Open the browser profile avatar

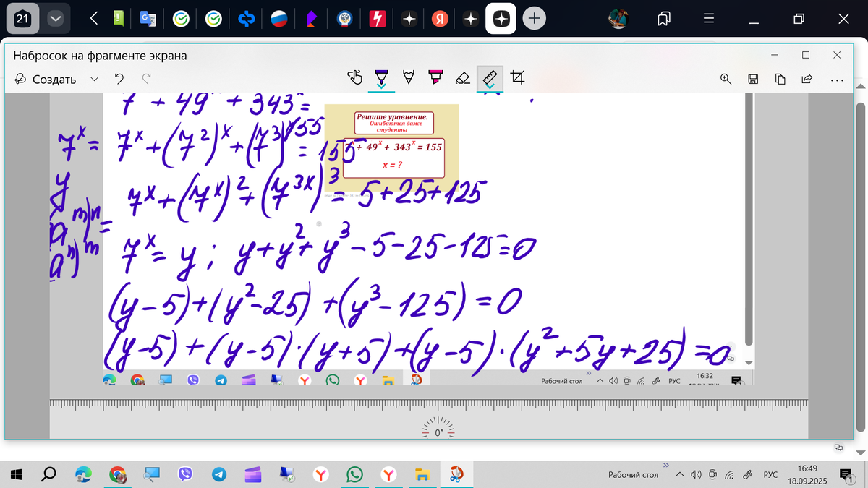coord(618,19)
